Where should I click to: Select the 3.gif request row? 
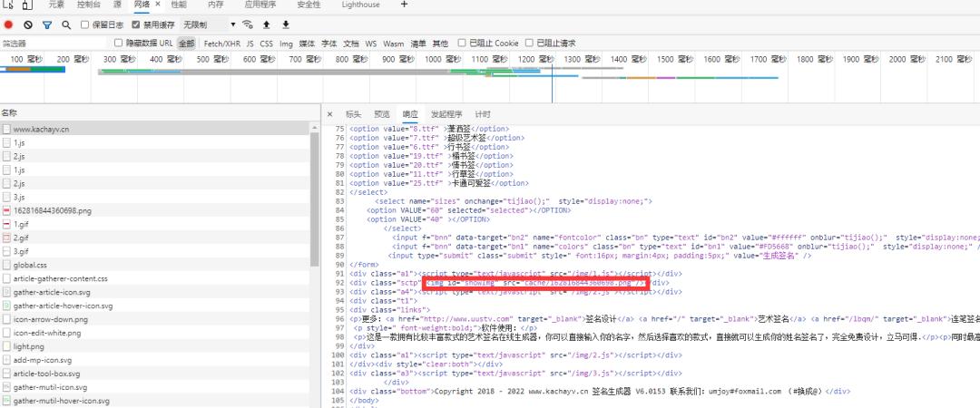tap(155, 252)
